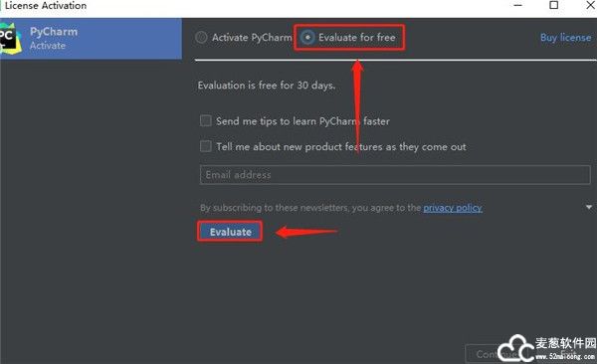Viewport: 597px width, 364px height.
Task: Expand the arrow beside the newsletter notice
Action: click(589, 208)
